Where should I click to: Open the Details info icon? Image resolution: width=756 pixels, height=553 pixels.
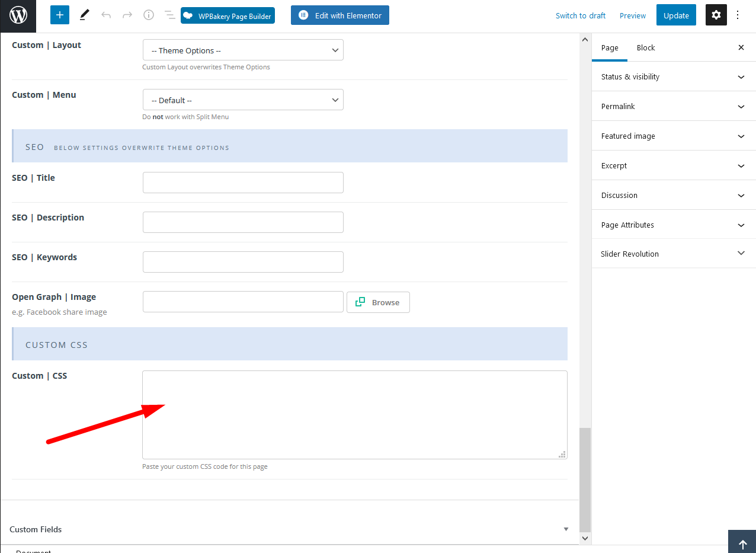click(149, 15)
